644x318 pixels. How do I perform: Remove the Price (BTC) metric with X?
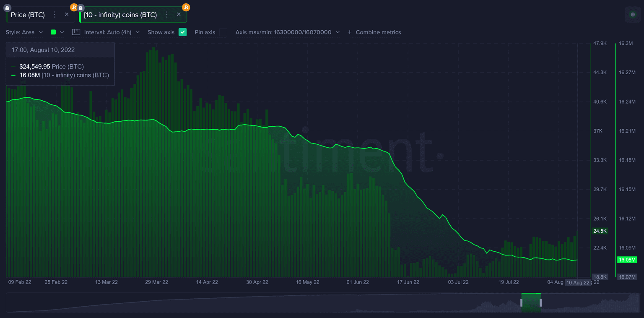click(x=67, y=14)
